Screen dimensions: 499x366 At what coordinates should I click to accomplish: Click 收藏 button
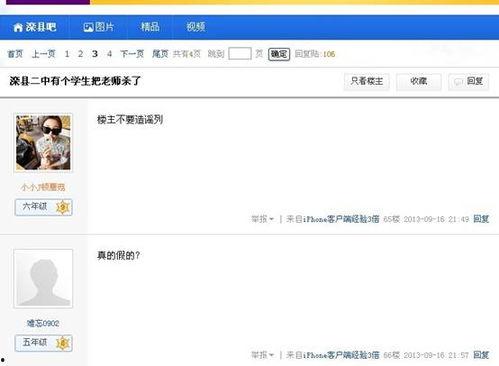pos(419,81)
